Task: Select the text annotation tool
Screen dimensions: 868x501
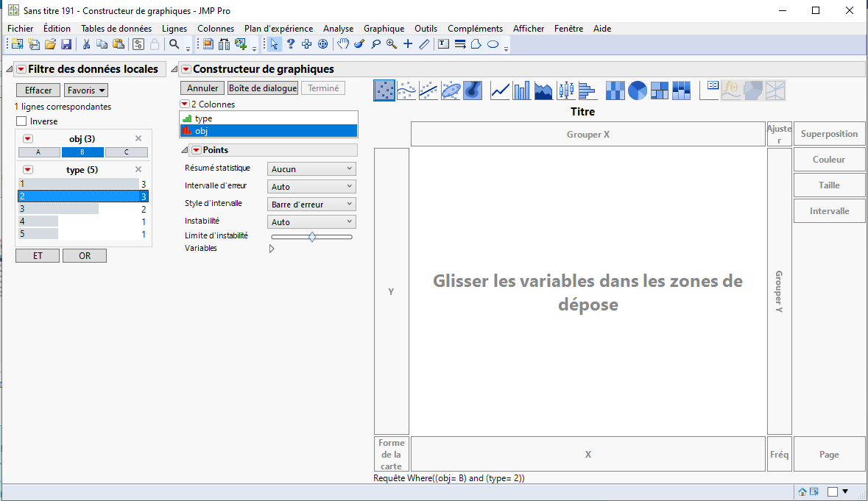Action: click(443, 44)
